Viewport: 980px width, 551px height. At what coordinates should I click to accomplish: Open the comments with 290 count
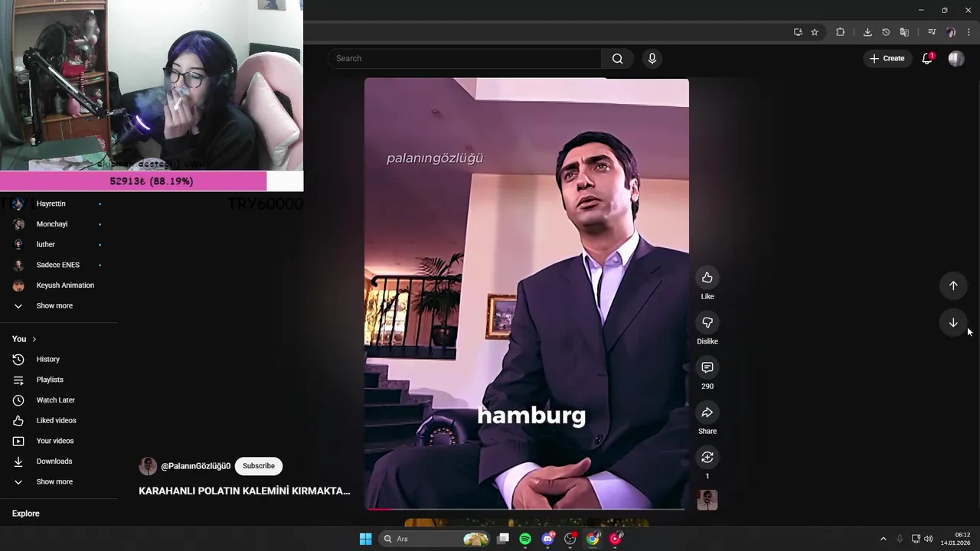tap(707, 367)
